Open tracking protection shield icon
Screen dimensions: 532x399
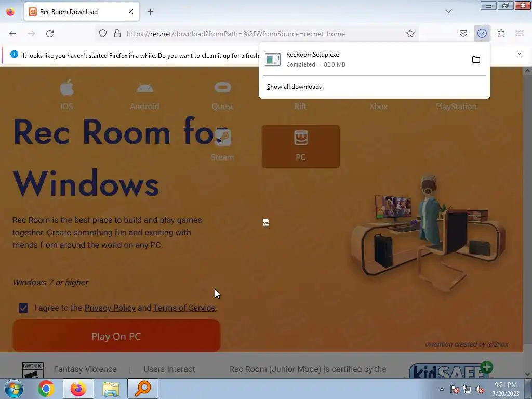(103, 34)
